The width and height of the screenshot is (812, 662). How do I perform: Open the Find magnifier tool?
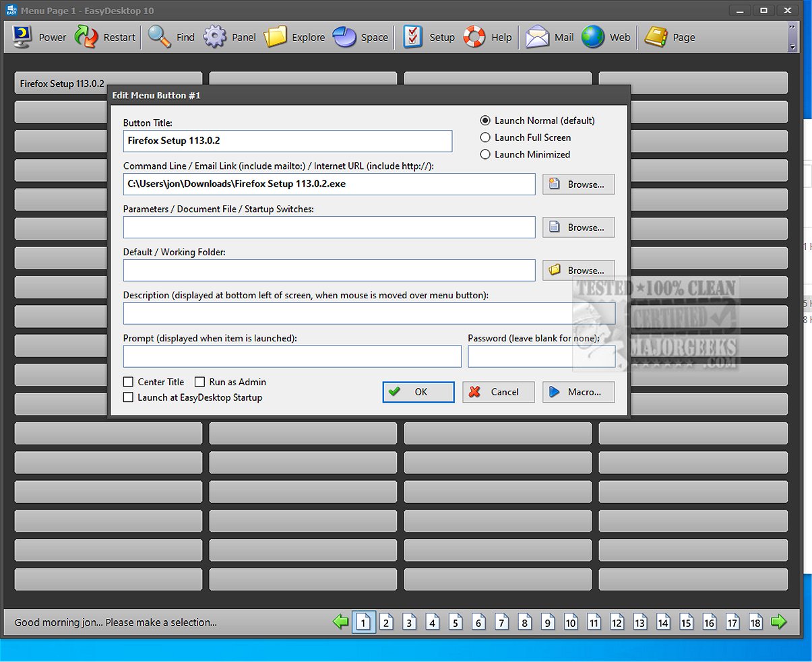[160, 37]
